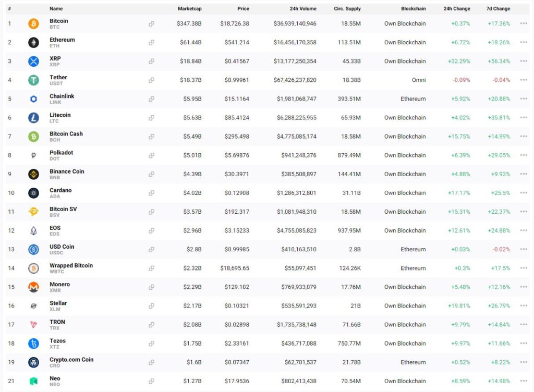Click USD Coin 7d change -0.02%
Screen dimensions: 534x392
[501, 249]
